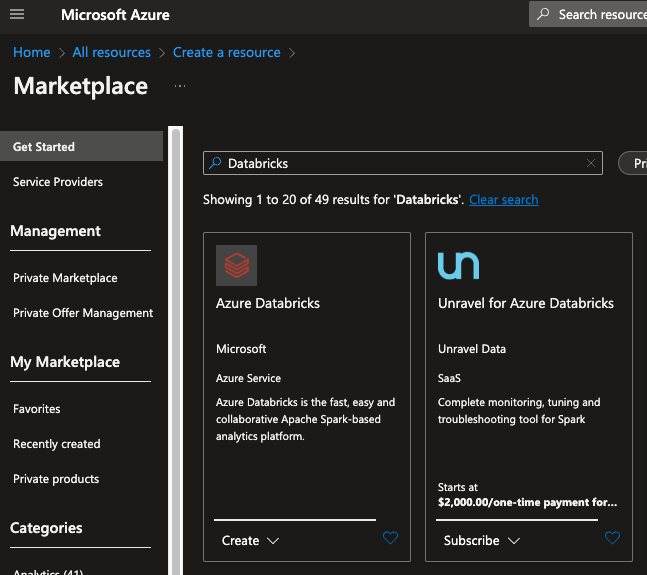
Task: Open the Marketplace ellipsis options
Action: point(179,86)
